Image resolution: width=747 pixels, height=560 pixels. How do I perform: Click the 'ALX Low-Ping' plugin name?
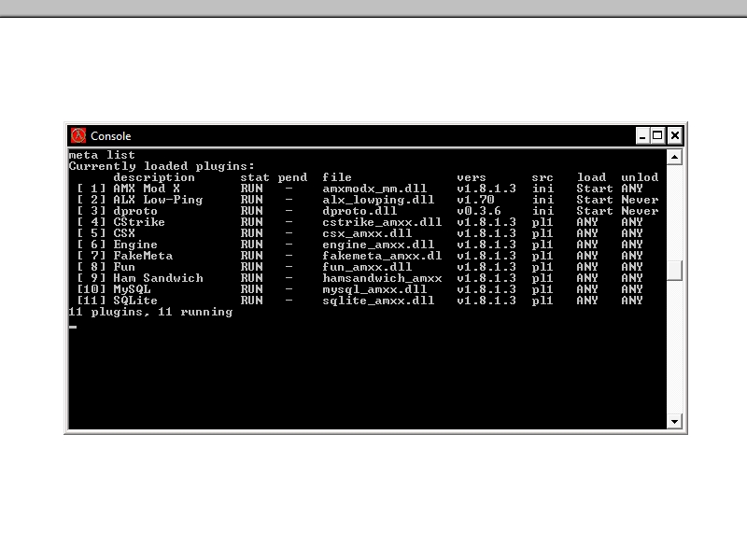[158, 200]
